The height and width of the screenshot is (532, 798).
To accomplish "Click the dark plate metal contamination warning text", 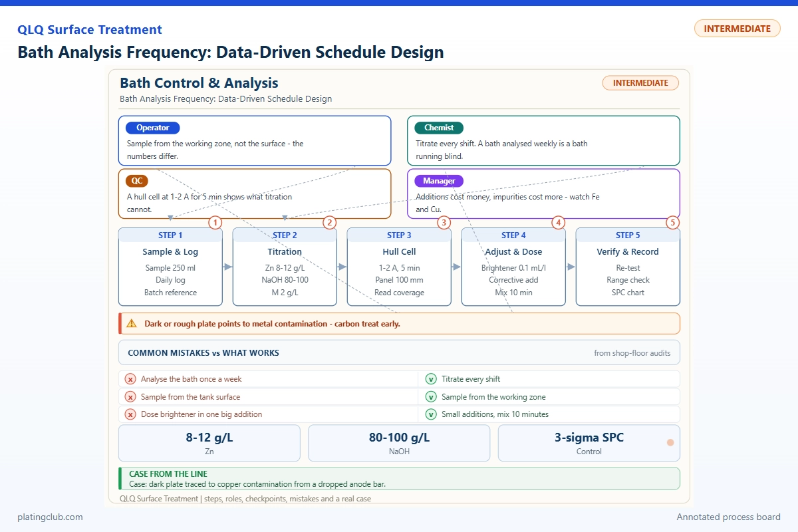I will 272,324.
